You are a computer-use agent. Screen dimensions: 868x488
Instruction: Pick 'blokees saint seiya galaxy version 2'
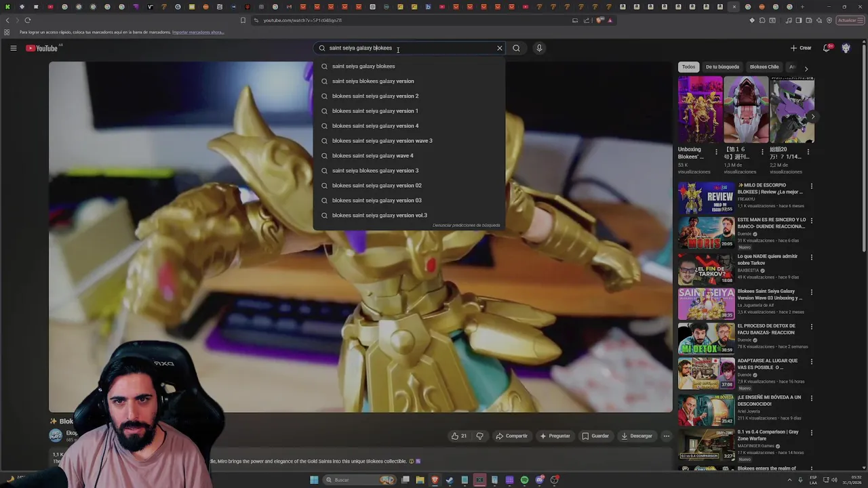point(409,96)
